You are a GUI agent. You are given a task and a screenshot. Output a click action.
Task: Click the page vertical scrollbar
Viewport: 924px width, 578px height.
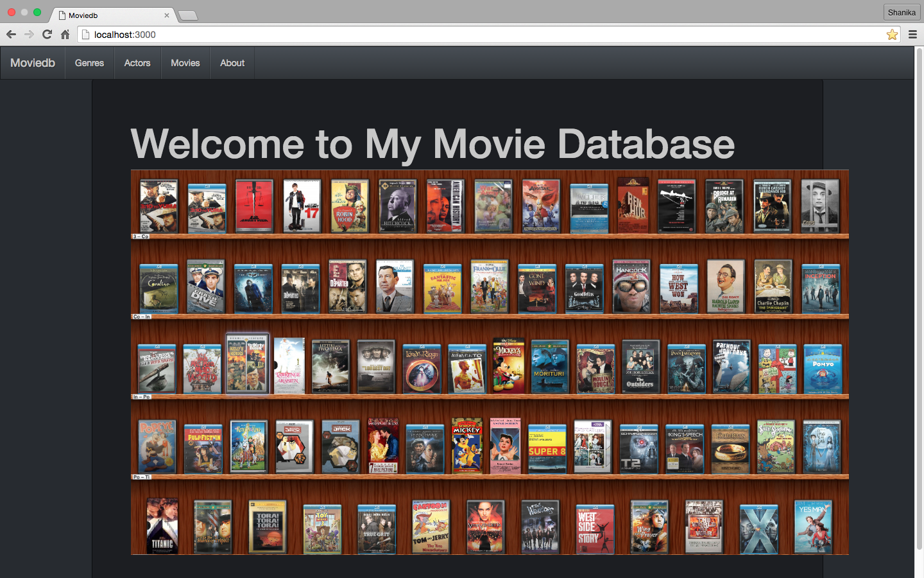[919, 299]
